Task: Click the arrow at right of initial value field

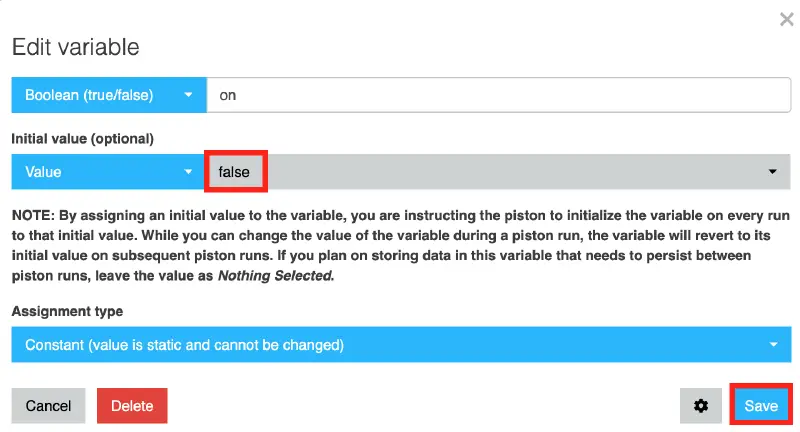Action: (x=772, y=172)
